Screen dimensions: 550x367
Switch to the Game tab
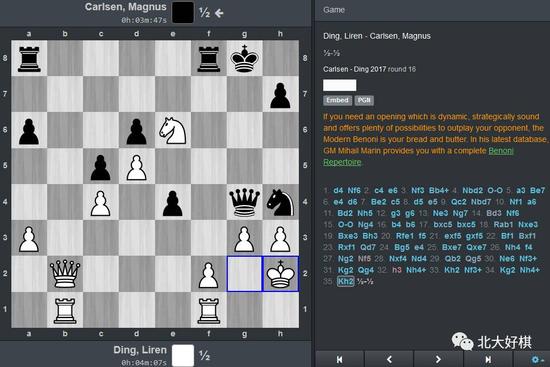[334, 10]
